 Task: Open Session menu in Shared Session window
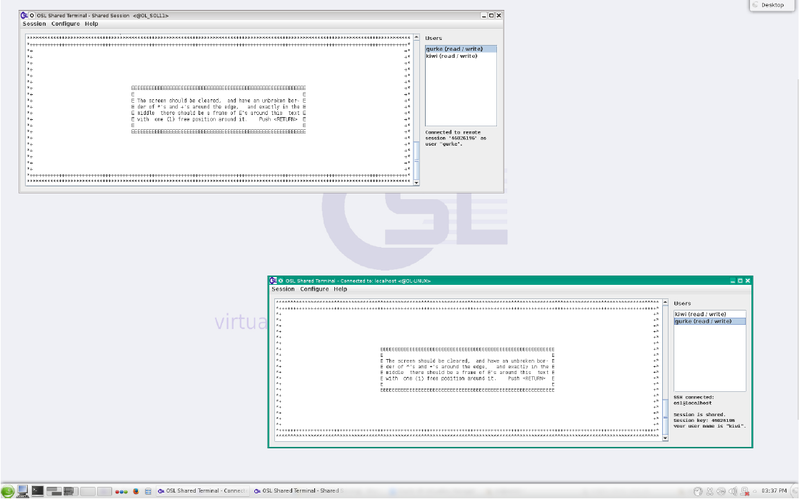point(34,24)
